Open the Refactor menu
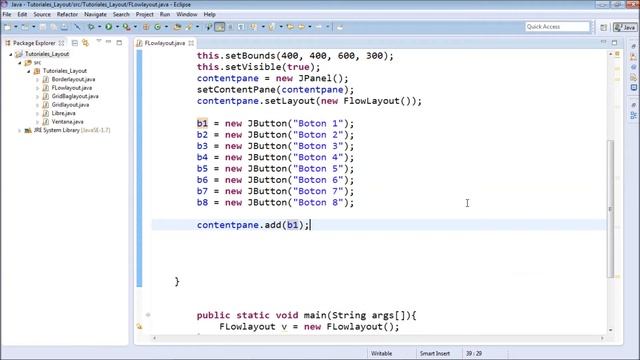Image resolution: width=640 pixels, height=360 pixels. pyautogui.click(x=67, y=14)
